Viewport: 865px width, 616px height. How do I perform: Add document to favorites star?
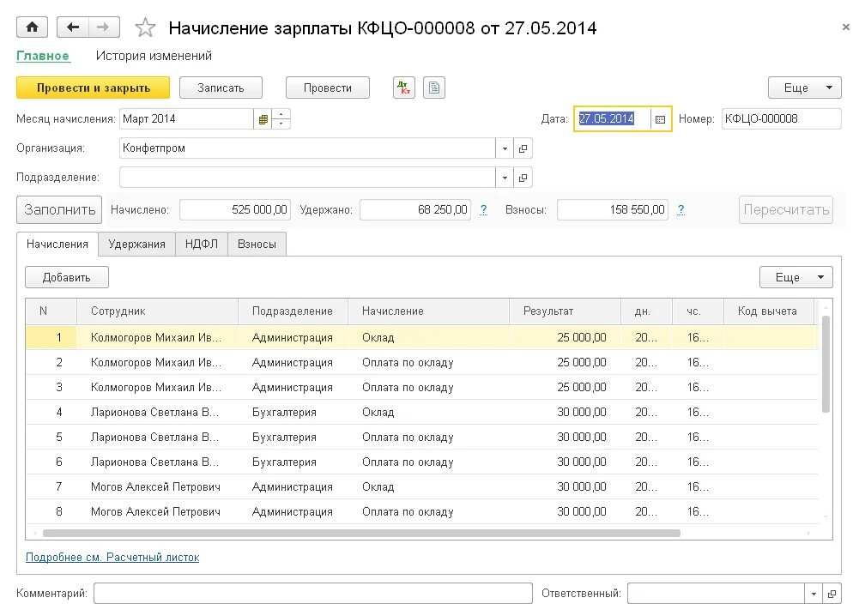click(x=145, y=27)
